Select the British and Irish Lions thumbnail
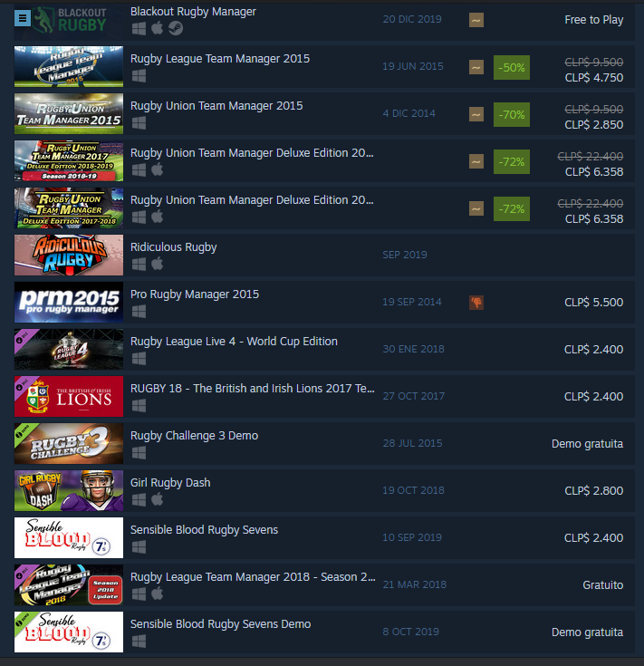This screenshot has width=644, height=666. [x=69, y=396]
